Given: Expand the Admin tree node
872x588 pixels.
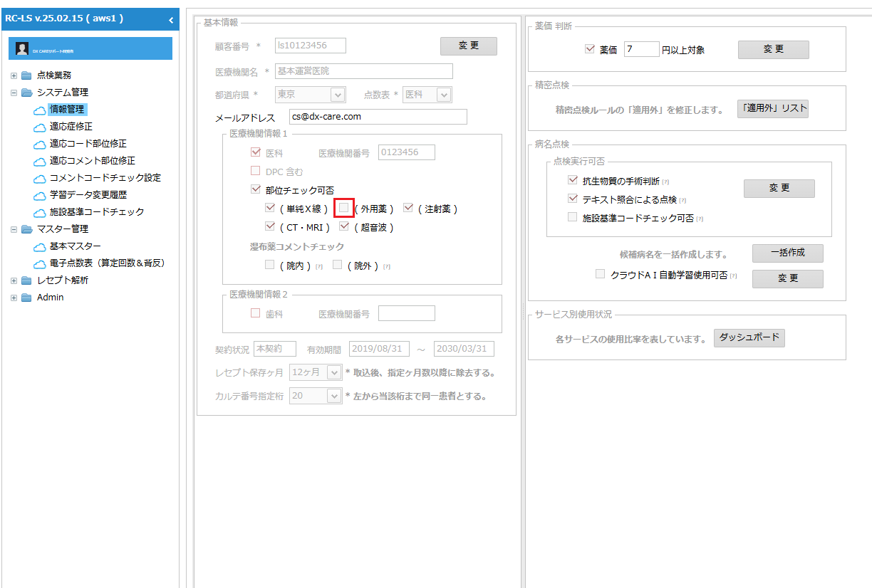Looking at the screenshot, I should click(14, 298).
